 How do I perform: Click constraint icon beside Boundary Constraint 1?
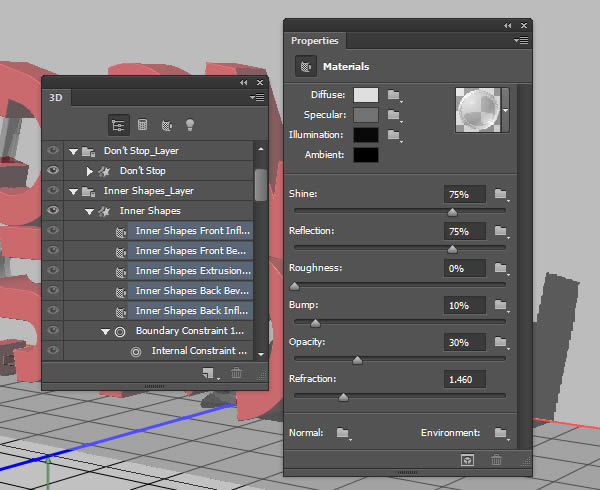point(120,332)
